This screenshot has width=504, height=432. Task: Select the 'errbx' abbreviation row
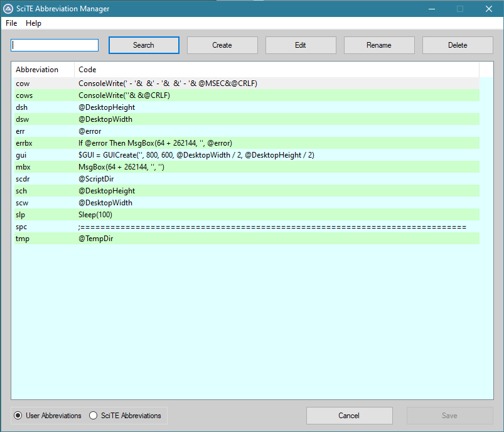(x=247, y=143)
